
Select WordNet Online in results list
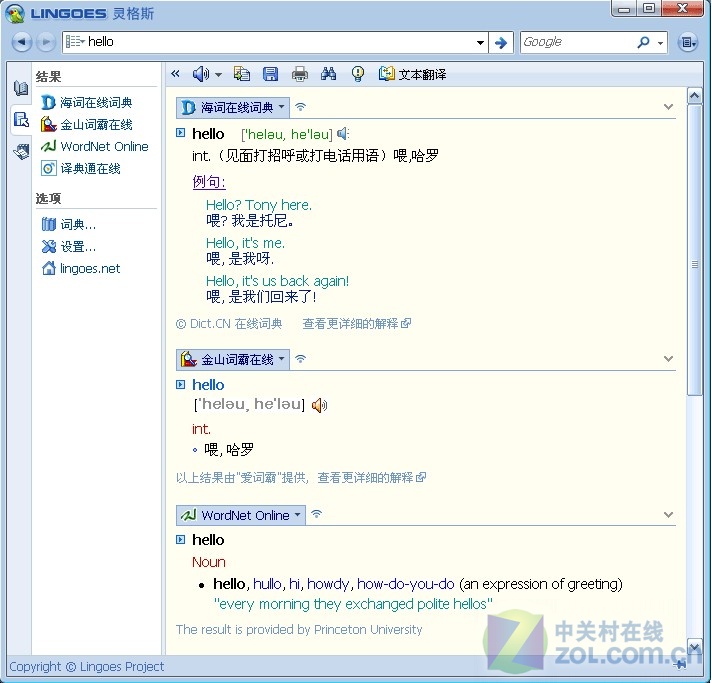95,146
